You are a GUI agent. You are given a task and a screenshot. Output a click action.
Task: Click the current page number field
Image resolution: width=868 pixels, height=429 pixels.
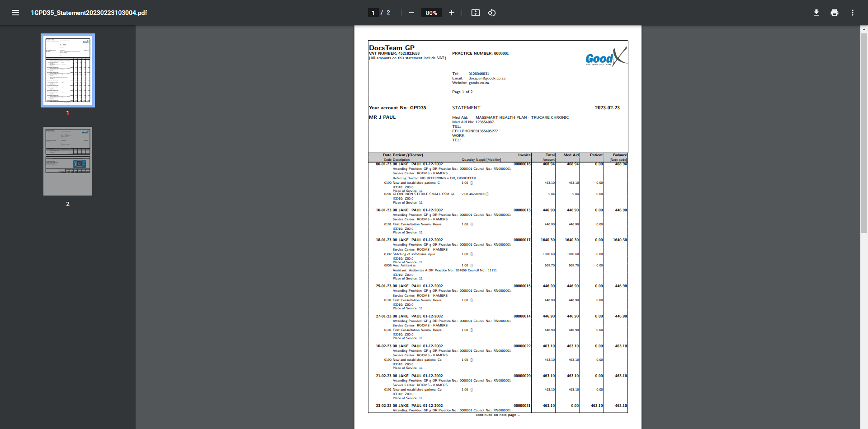(373, 13)
